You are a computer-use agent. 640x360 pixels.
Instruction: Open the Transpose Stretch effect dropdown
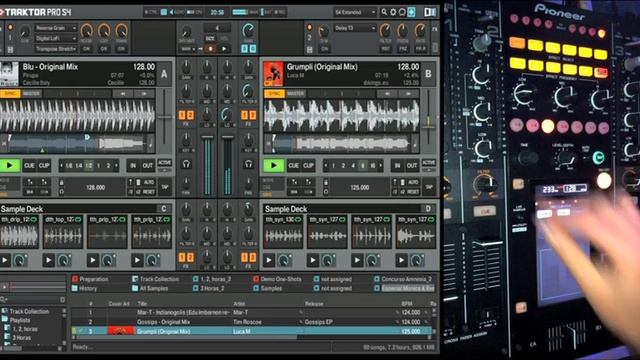(56, 49)
